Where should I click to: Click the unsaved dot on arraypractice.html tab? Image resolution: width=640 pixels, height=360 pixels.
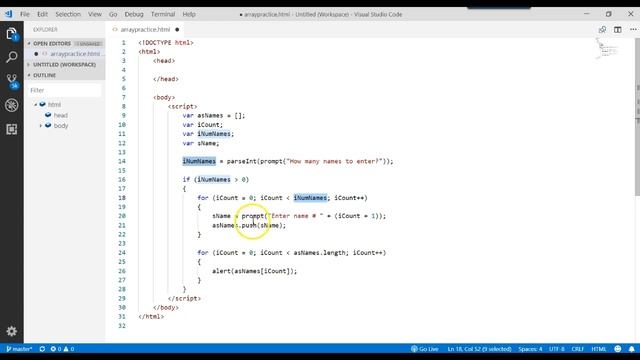click(177, 30)
